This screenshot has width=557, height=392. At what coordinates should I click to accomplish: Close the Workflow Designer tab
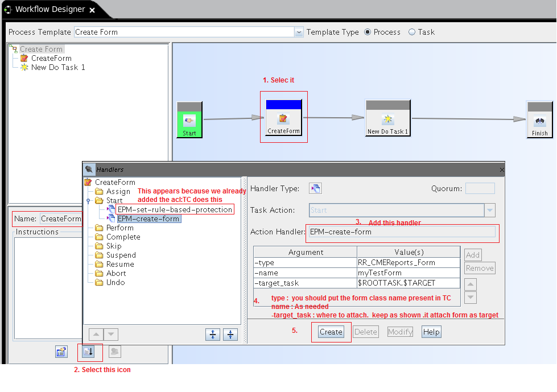click(x=92, y=10)
